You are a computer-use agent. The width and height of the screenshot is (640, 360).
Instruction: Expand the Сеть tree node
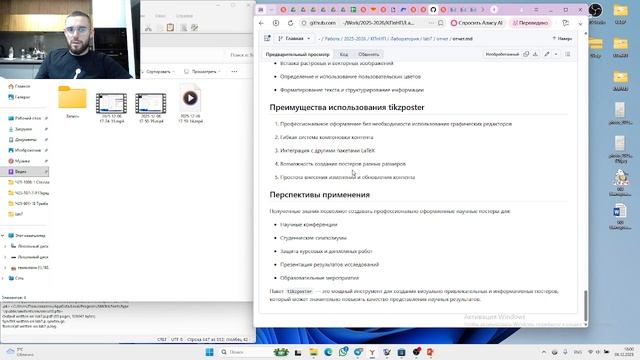[2, 278]
